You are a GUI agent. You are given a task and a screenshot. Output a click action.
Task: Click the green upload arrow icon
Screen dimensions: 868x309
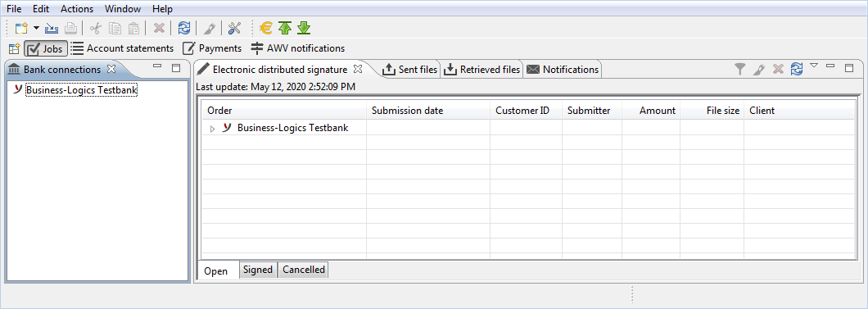(284, 28)
